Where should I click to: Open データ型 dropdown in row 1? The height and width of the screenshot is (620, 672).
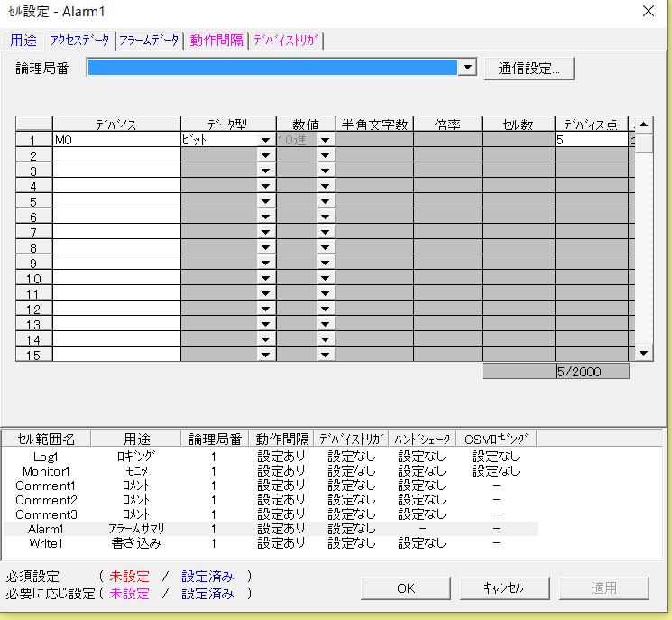point(265,140)
